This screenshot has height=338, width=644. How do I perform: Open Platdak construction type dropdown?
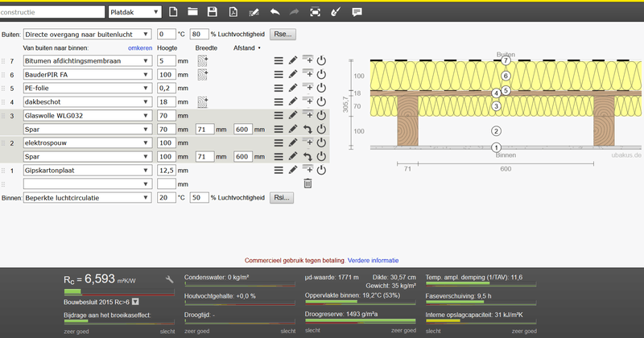[134, 12]
